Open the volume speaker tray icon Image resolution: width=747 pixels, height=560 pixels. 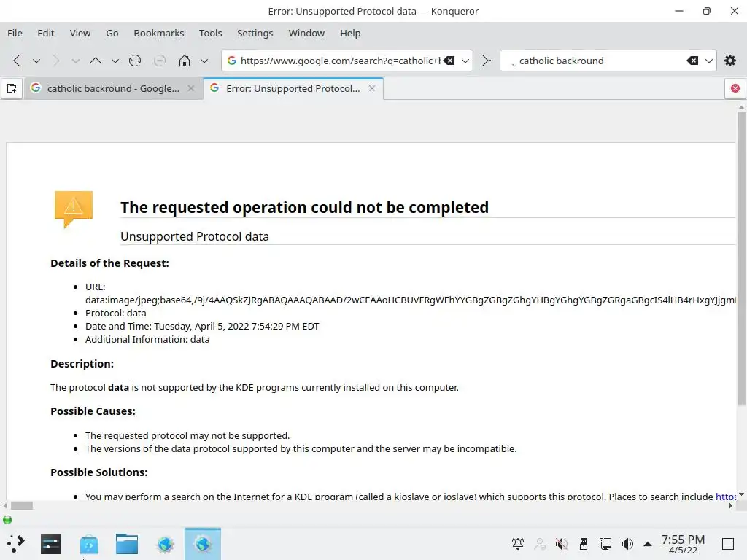click(627, 544)
